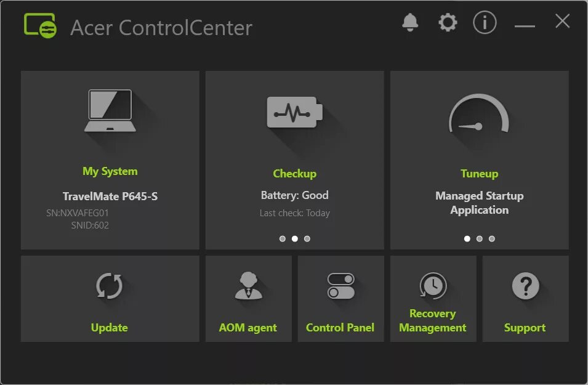Launch AOM agent label
The height and width of the screenshot is (385, 588).
(x=248, y=328)
